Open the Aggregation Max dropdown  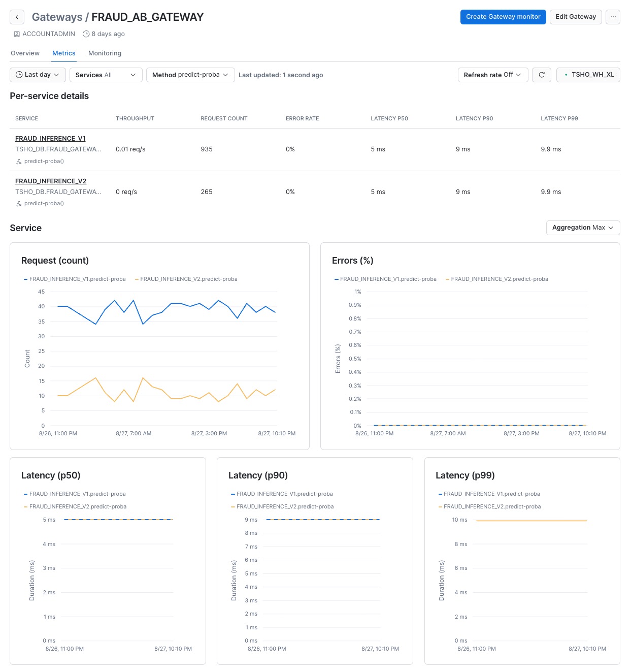point(583,228)
